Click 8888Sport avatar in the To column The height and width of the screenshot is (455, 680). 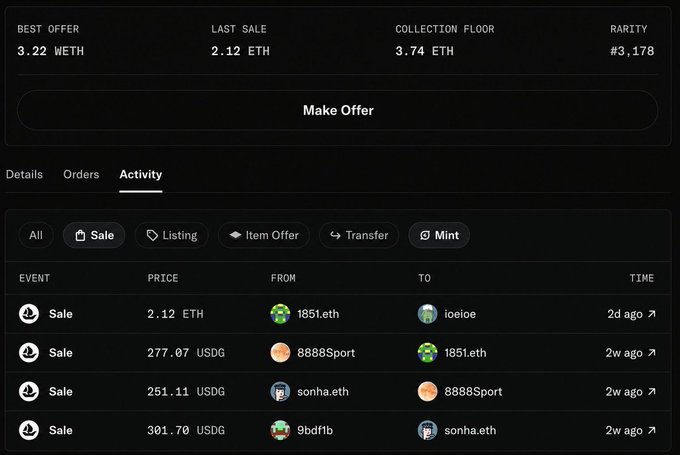[428, 391]
